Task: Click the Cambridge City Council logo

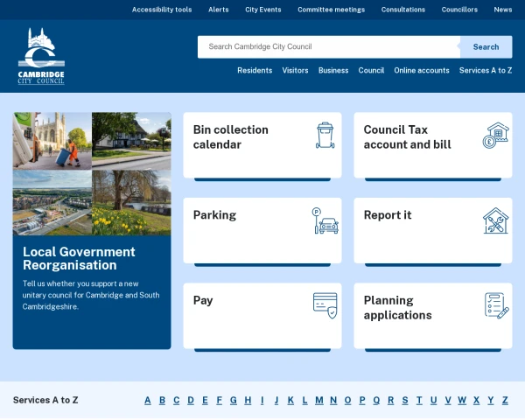Action: pos(41,56)
